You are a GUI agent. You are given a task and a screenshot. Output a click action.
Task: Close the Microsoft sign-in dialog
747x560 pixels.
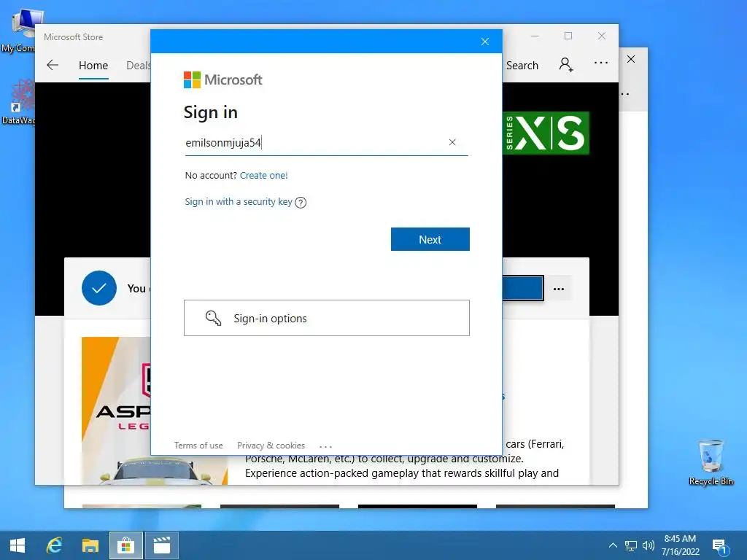pyautogui.click(x=485, y=42)
